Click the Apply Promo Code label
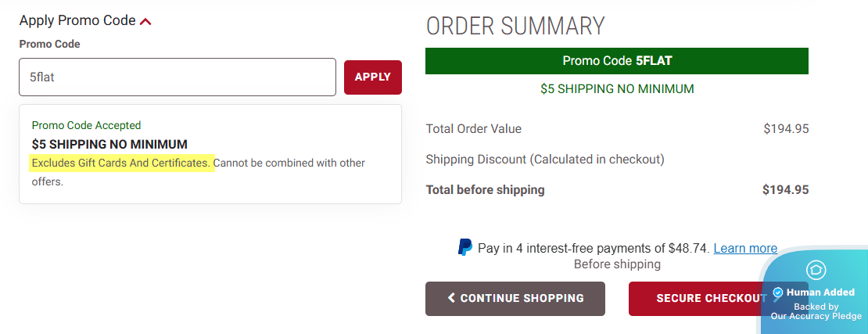This screenshot has height=334, width=868. [x=77, y=21]
